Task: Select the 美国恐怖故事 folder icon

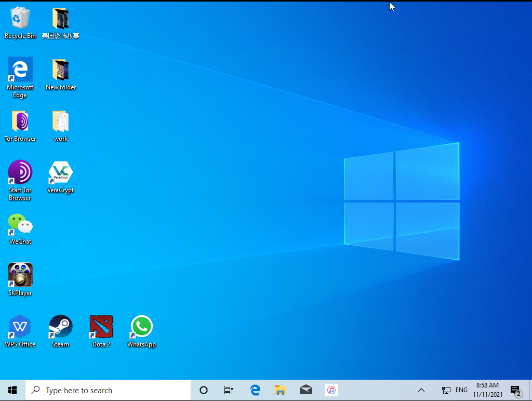Action: point(60,23)
